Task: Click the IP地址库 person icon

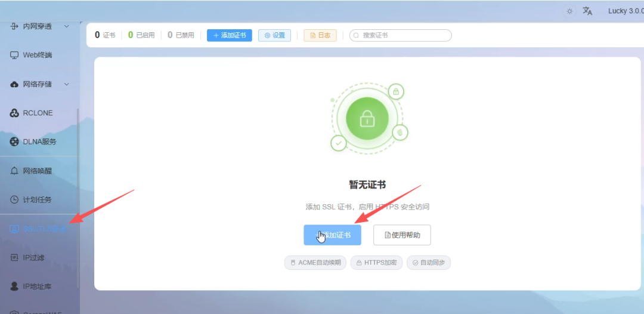Action: click(x=14, y=287)
